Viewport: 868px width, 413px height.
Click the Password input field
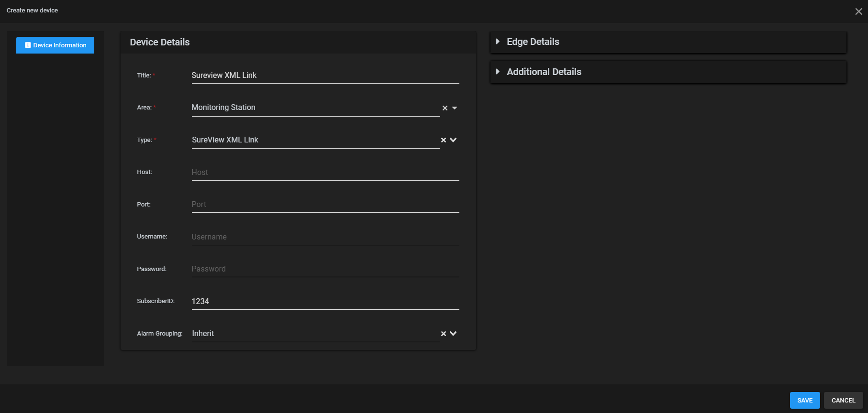pyautogui.click(x=325, y=269)
